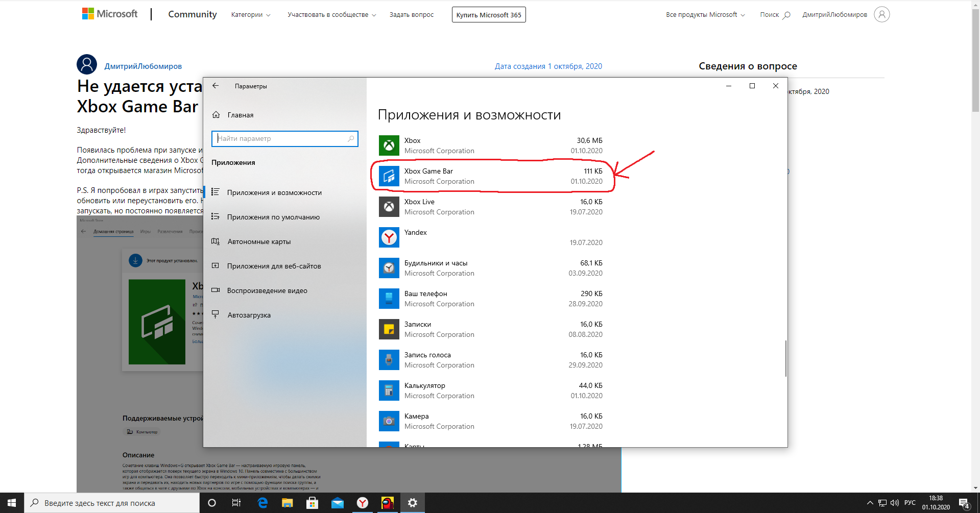
Task: Open the ДмитрийЛюбомиров author profile link
Action: pyautogui.click(x=143, y=66)
